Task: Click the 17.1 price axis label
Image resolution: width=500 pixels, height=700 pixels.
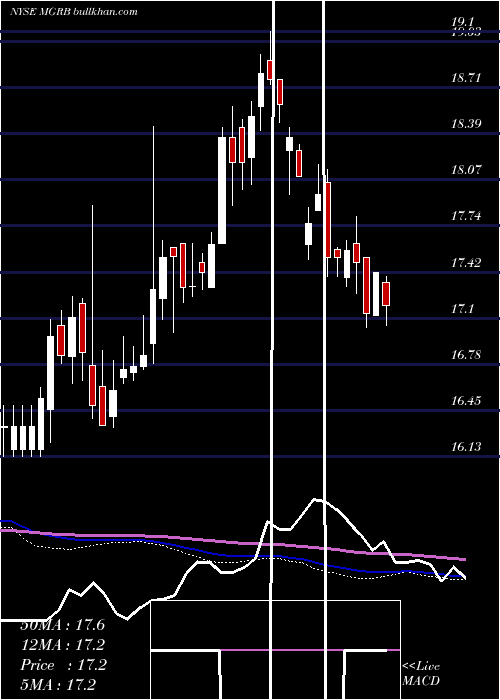Action: point(463,309)
